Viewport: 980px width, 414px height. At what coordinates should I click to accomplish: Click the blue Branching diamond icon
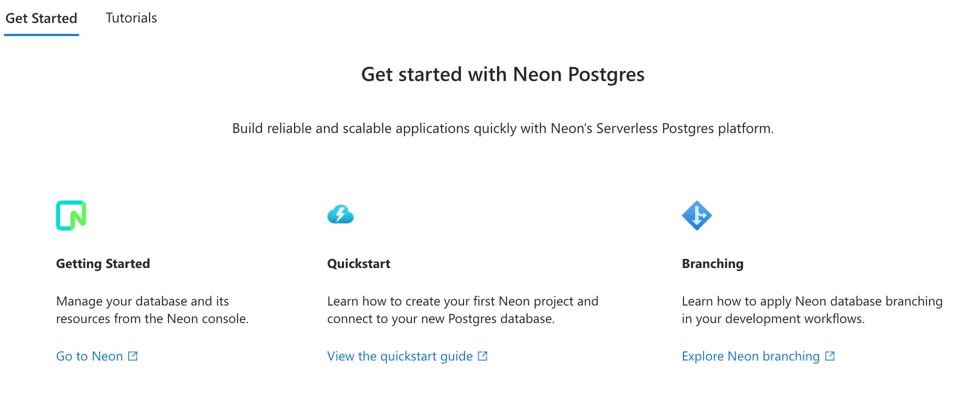coord(698,215)
